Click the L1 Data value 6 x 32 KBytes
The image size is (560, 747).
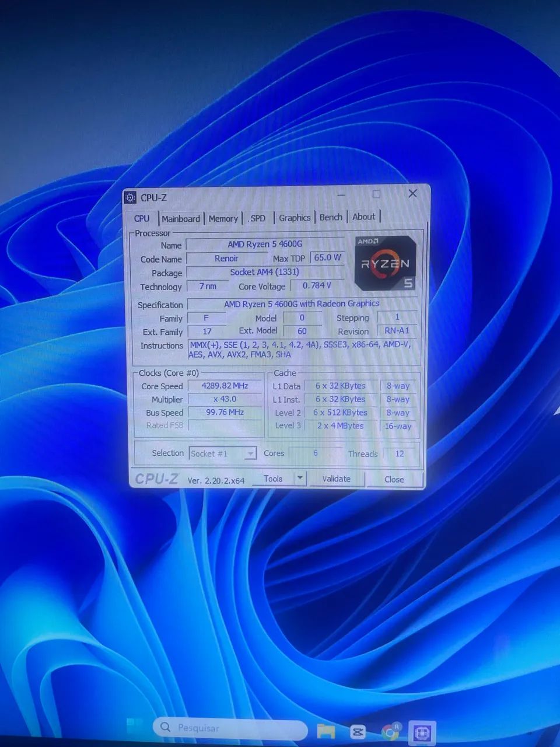[341, 386]
